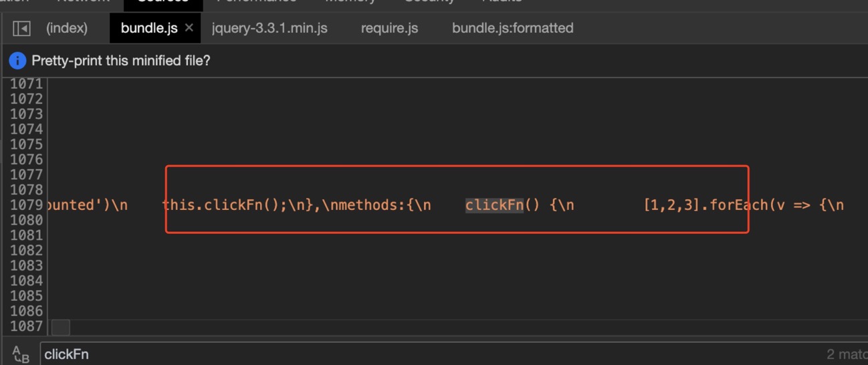This screenshot has height=365, width=868.
Task: Open the jquery-3.3.1.min.js tab
Action: pos(269,28)
